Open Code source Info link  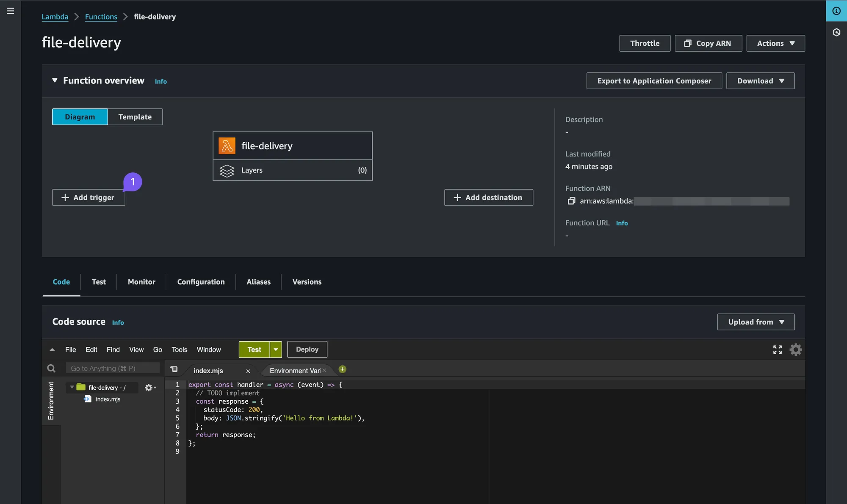coord(118,323)
